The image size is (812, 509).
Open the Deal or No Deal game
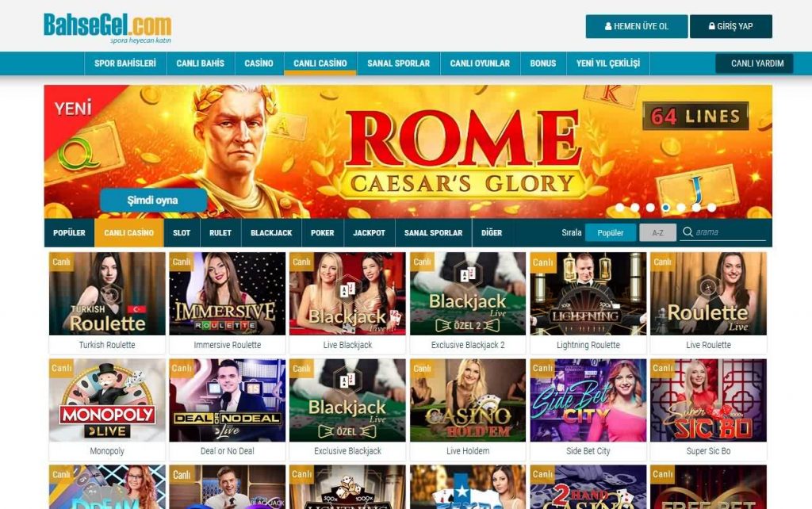(x=228, y=400)
